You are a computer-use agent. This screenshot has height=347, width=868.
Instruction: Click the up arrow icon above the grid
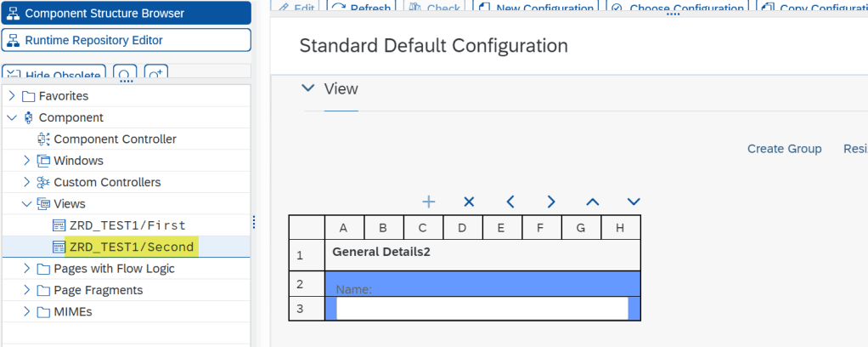tap(593, 202)
